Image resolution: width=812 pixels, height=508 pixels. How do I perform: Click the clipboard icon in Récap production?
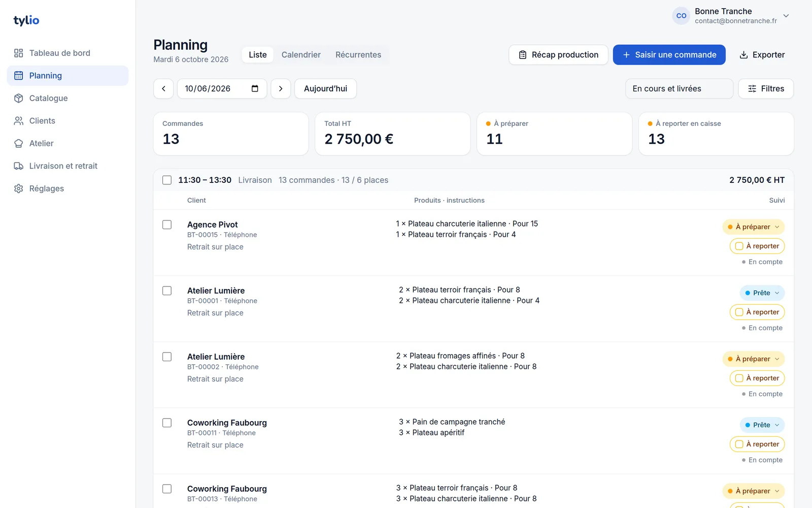[x=523, y=55]
